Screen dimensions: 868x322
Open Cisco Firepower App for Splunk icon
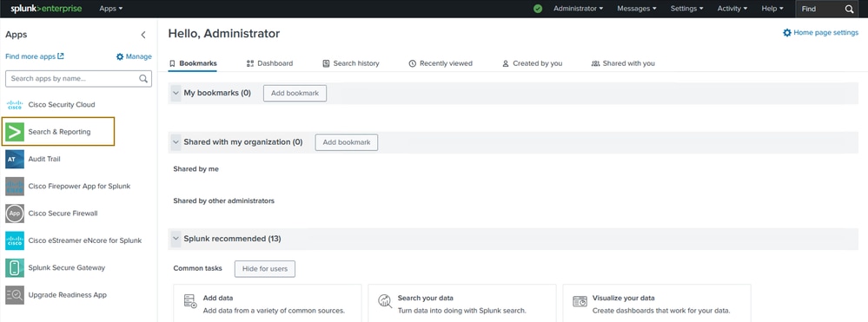[15, 187]
